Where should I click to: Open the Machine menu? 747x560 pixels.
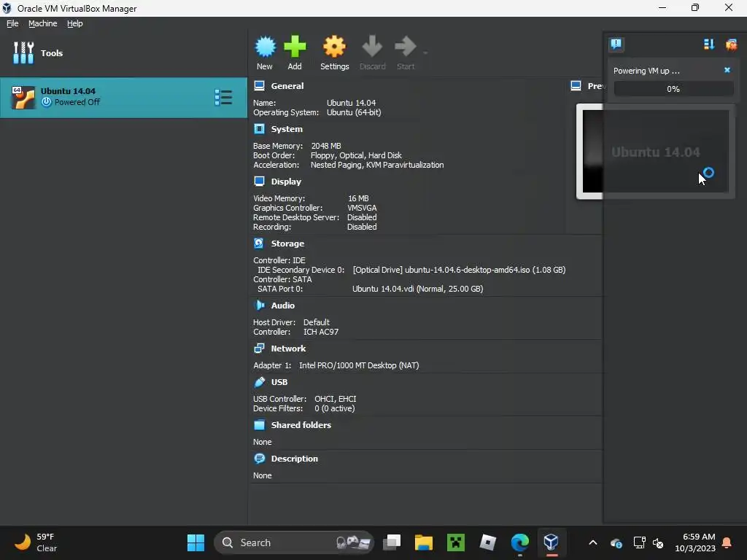[x=42, y=23]
